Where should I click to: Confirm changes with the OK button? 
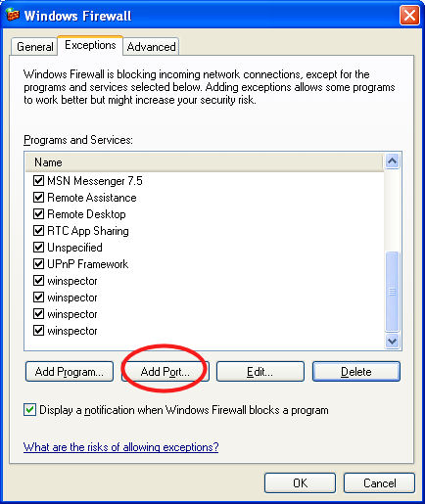pos(300,483)
